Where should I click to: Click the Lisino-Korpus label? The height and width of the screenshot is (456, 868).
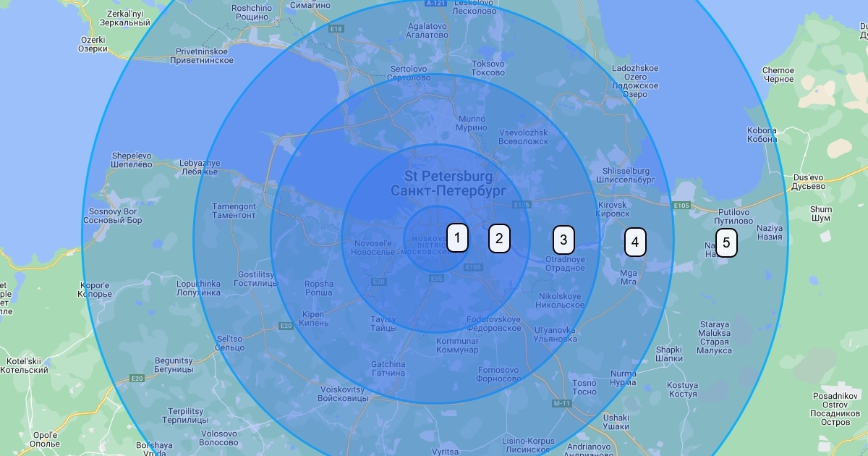pos(528,445)
